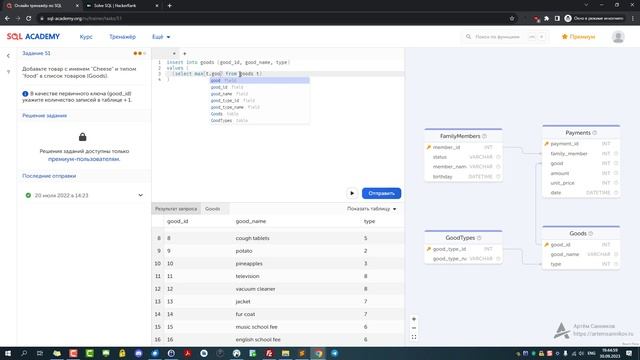The width and height of the screenshot is (640, 360).
Task: Click the good_id column header
Action: point(178,221)
